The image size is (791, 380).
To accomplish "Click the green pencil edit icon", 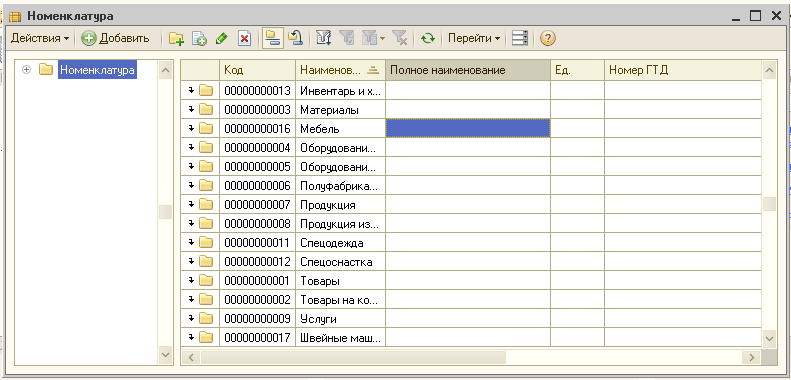I will [x=221, y=39].
